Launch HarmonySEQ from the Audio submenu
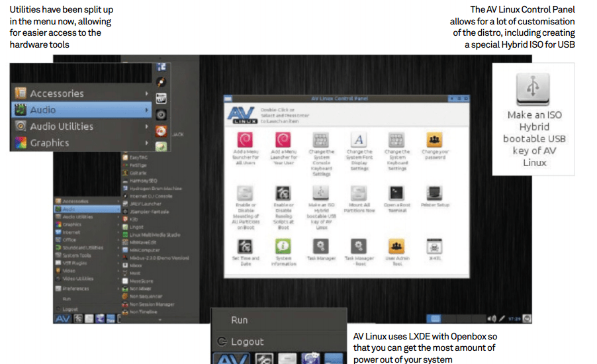 click(160, 181)
